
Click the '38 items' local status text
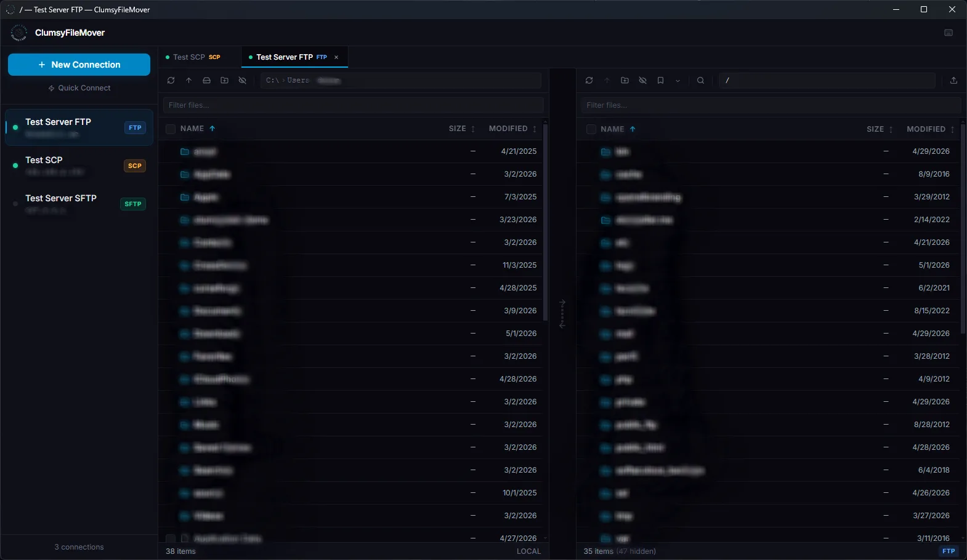[180, 551]
